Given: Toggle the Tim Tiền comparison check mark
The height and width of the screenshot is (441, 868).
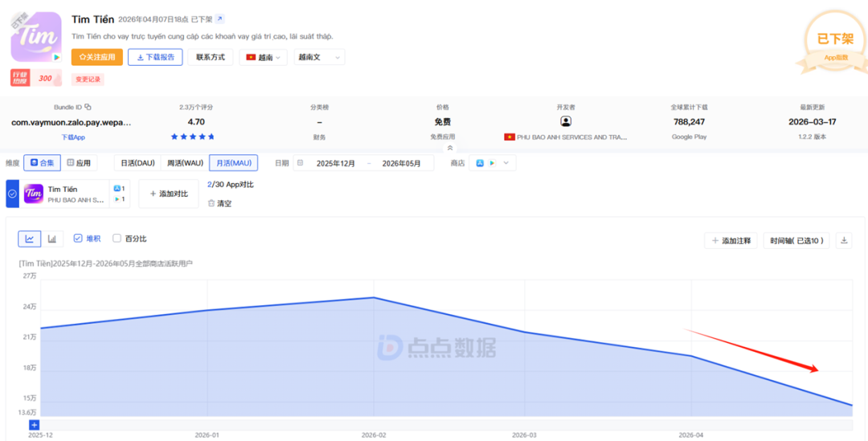Looking at the screenshot, I should tap(12, 194).
